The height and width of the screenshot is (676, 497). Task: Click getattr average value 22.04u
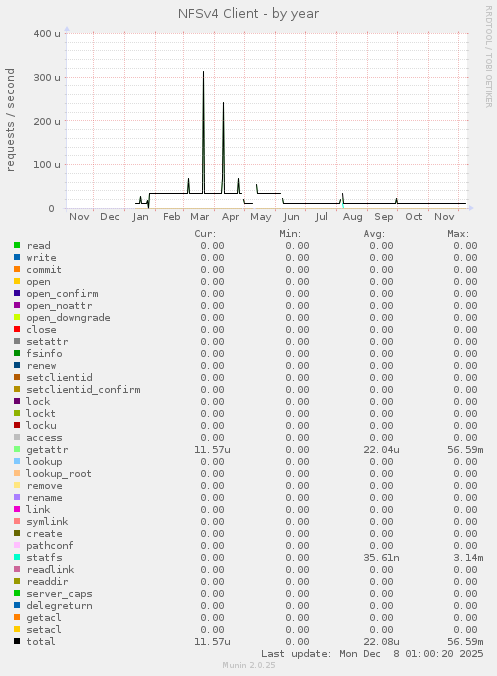click(x=381, y=450)
